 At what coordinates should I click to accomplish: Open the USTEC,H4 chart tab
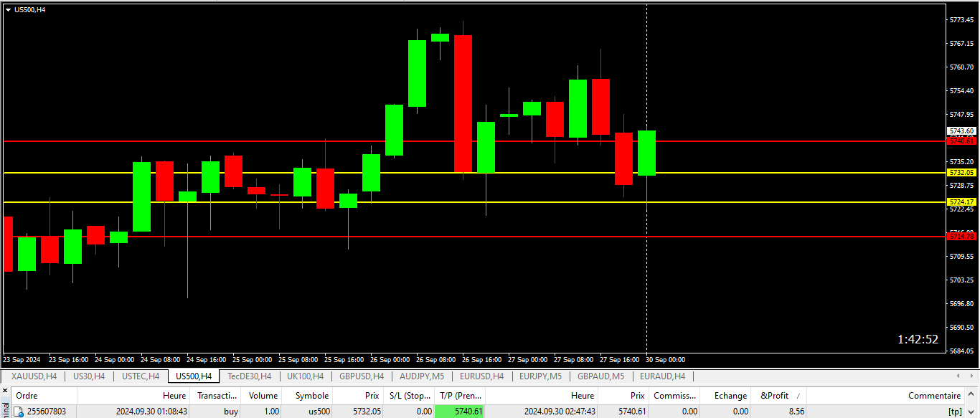tap(141, 376)
